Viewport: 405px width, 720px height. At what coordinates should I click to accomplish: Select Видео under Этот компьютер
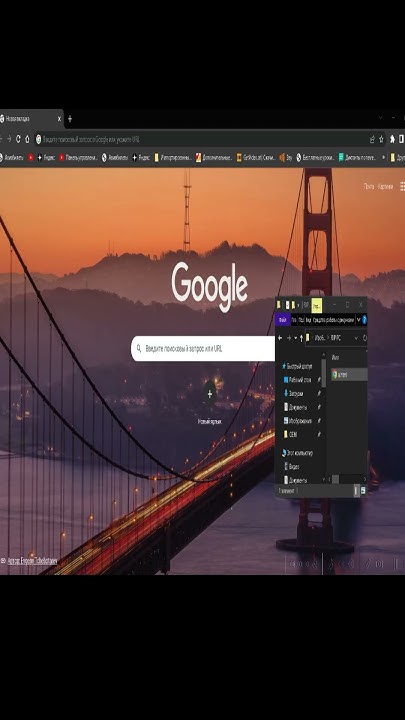pos(294,467)
